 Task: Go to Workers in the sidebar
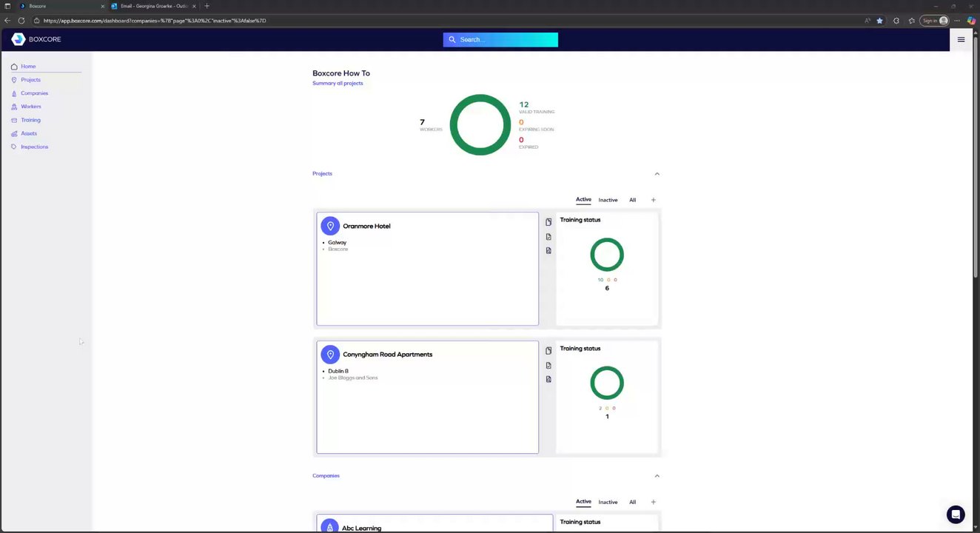tap(30, 107)
